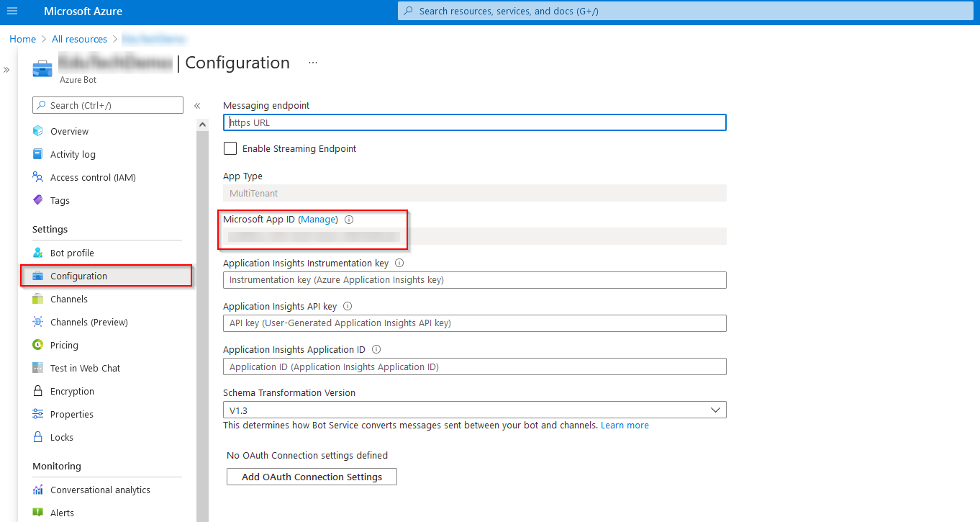Click the Activity log icon
980x522 pixels.
coord(38,154)
